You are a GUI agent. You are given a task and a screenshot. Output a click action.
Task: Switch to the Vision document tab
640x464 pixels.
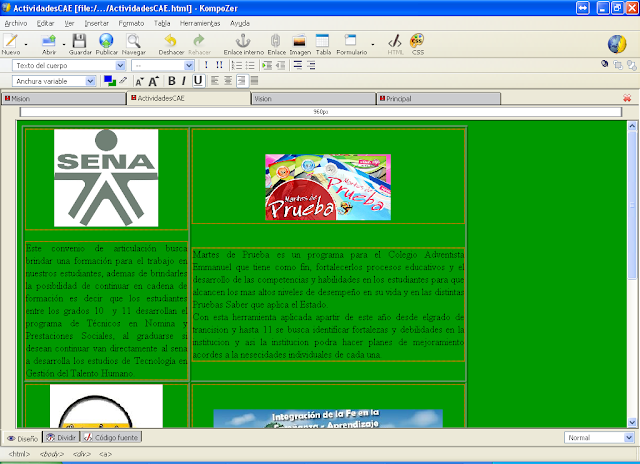tap(313, 99)
